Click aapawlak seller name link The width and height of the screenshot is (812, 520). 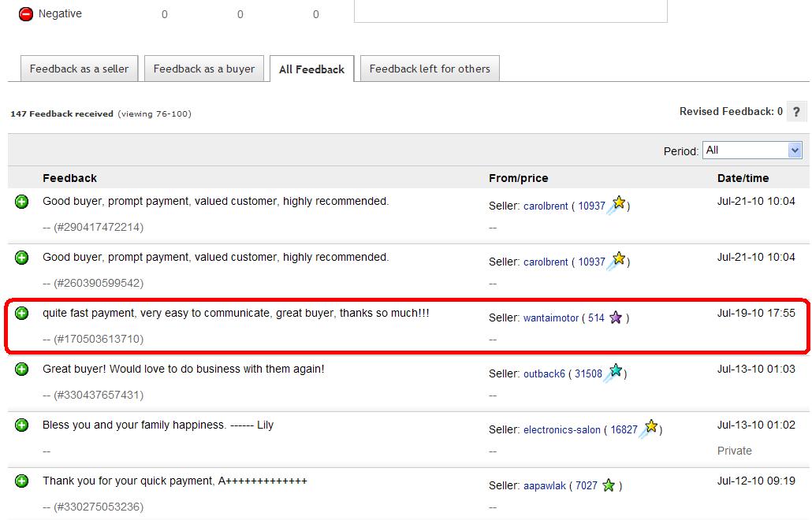point(545,486)
